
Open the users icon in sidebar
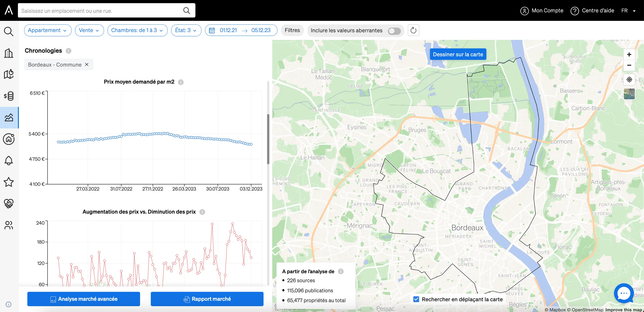pyautogui.click(x=9, y=225)
